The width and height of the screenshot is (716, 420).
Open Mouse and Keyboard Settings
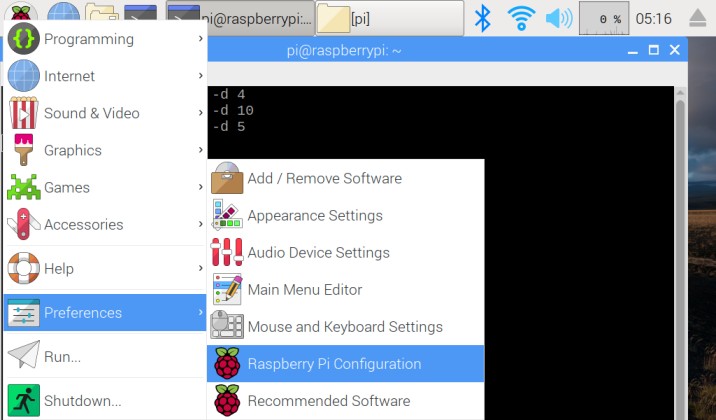tap(345, 326)
